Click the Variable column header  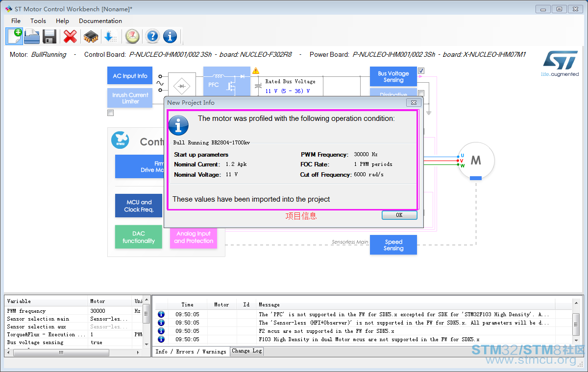pos(47,301)
